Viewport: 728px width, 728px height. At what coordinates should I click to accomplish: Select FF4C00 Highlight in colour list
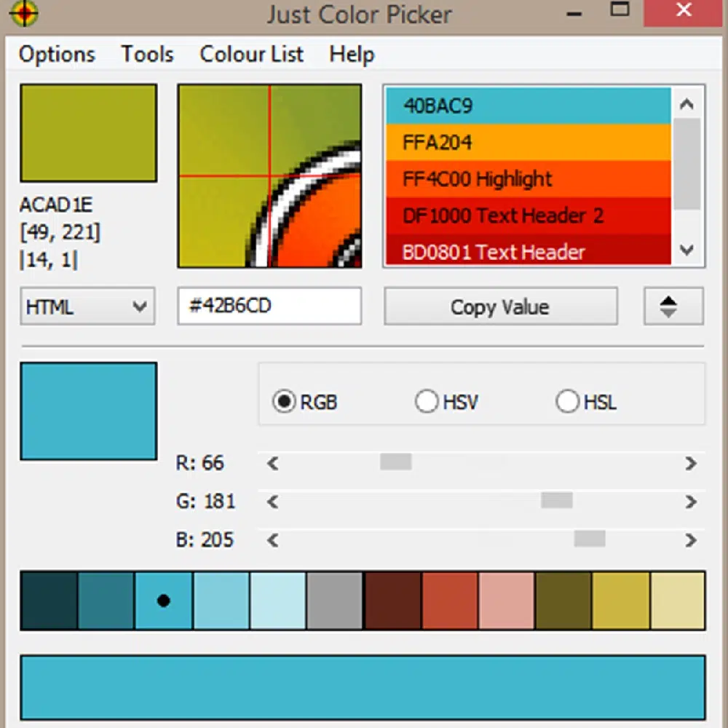point(527,179)
